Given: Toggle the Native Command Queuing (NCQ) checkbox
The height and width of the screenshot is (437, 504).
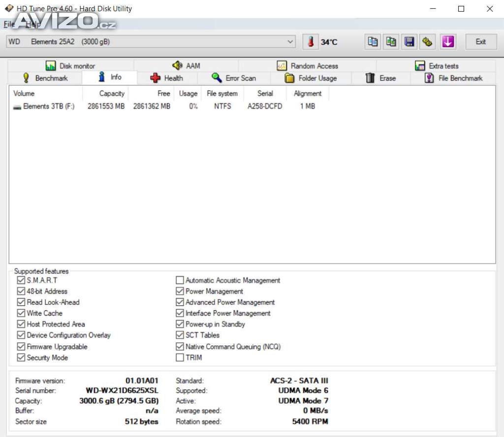Looking at the screenshot, I should tap(180, 346).
